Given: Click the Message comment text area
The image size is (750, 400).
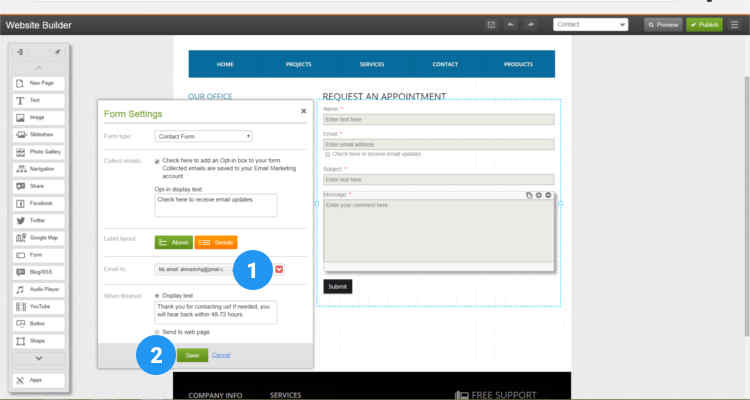Looking at the screenshot, I should (x=439, y=231).
